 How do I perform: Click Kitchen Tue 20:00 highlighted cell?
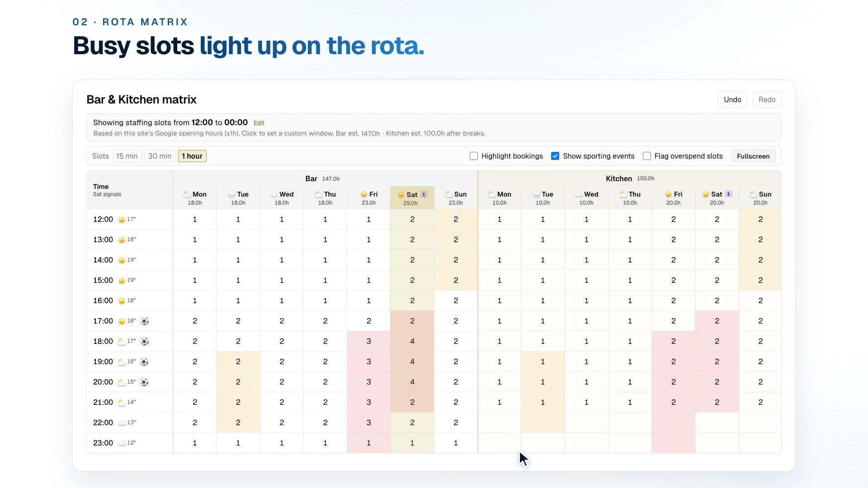[x=543, y=382]
